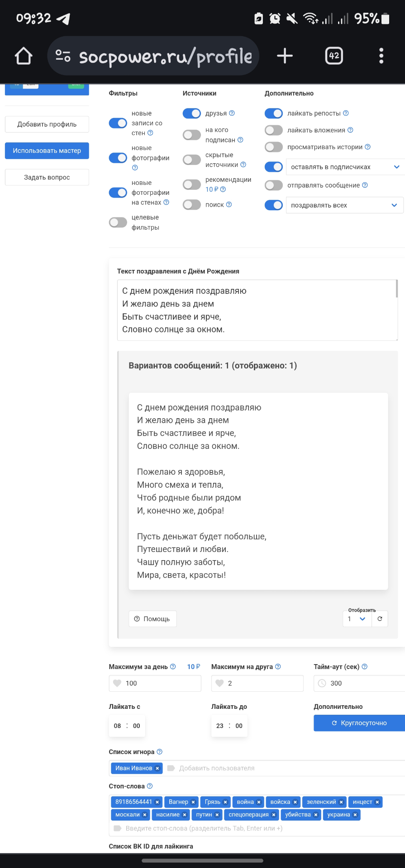Click refresh icon next to Отобразить selector
This screenshot has width=405, height=868.
point(380,619)
